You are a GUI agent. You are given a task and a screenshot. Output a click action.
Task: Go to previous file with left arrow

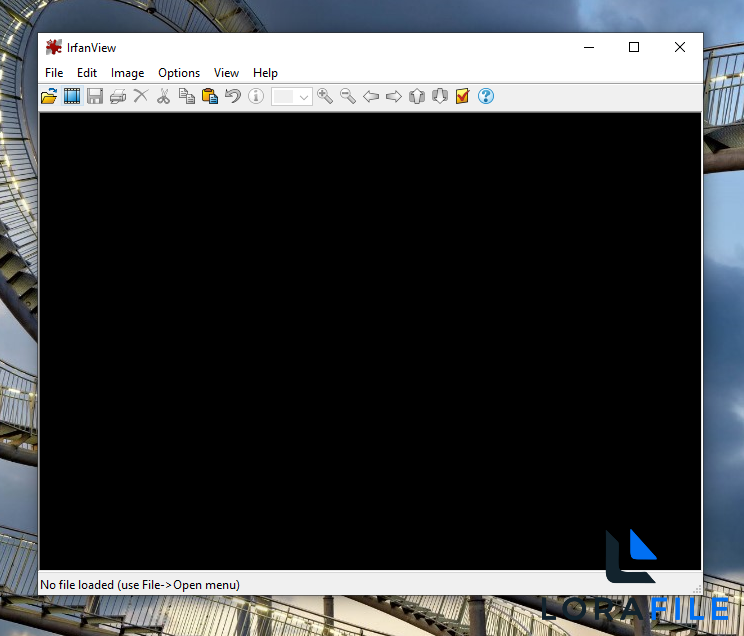[x=371, y=97]
